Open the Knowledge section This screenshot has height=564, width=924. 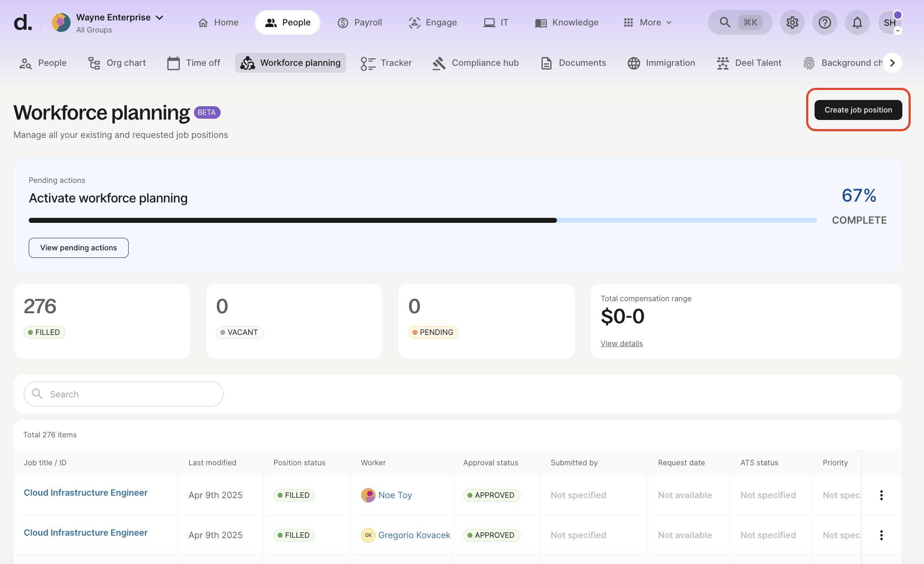tap(567, 22)
